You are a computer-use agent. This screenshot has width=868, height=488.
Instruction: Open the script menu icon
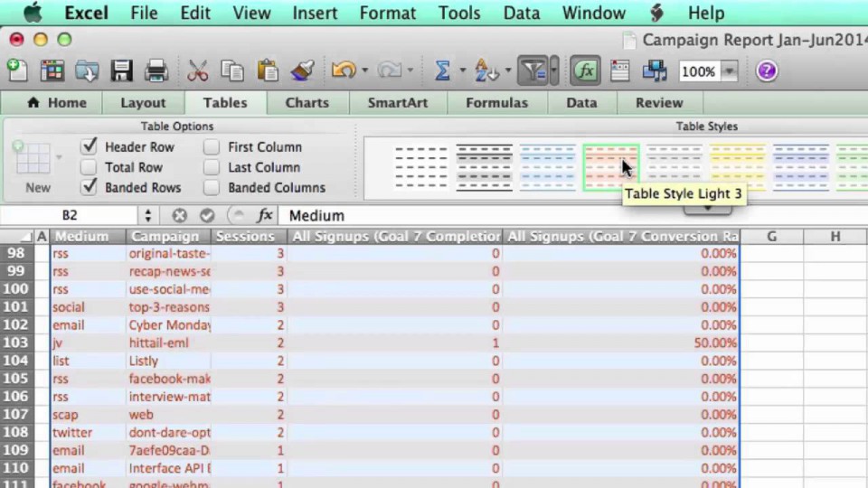[657, 12]
